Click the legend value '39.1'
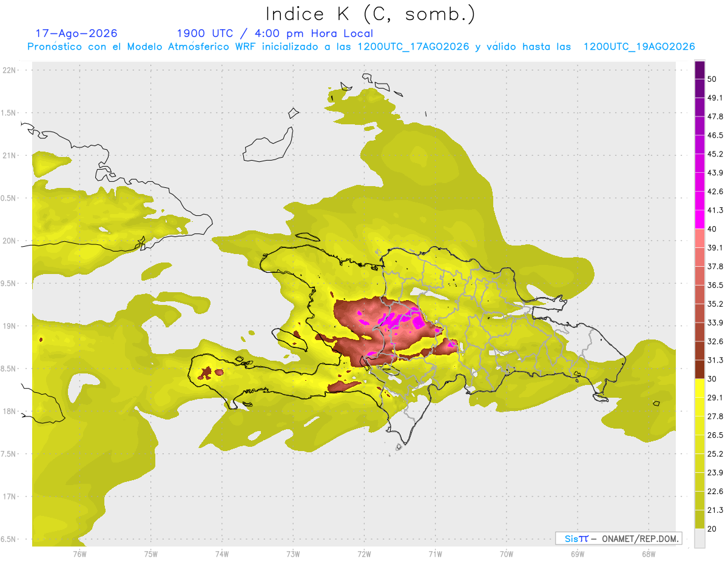 point(715,247)
